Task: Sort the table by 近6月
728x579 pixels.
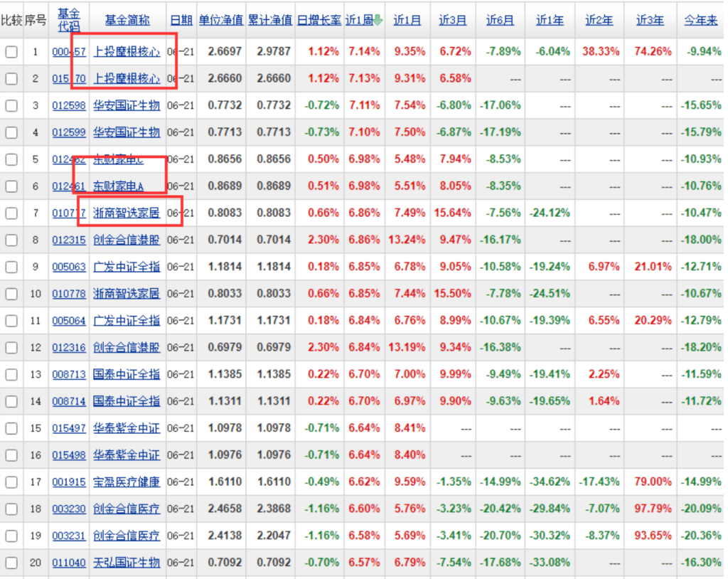Action: (500, 21)
